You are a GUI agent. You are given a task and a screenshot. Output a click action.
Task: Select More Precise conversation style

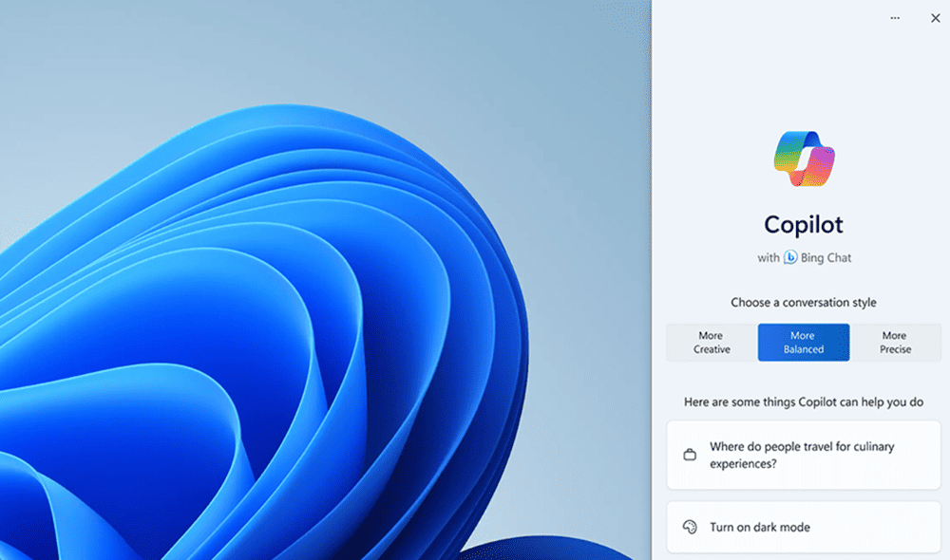pyautogui.click(x=896, y=342)
